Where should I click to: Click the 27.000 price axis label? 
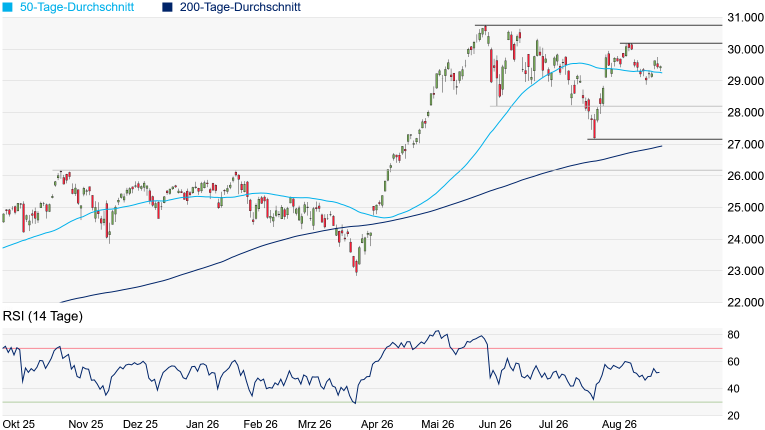[745, 144]
